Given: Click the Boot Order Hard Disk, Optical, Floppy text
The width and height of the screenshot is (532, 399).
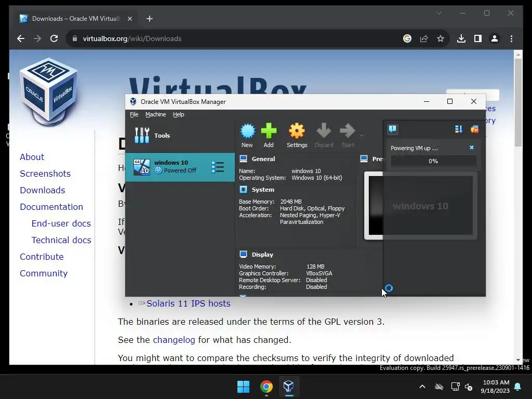Looking at the screenshot, I should 312,208.
